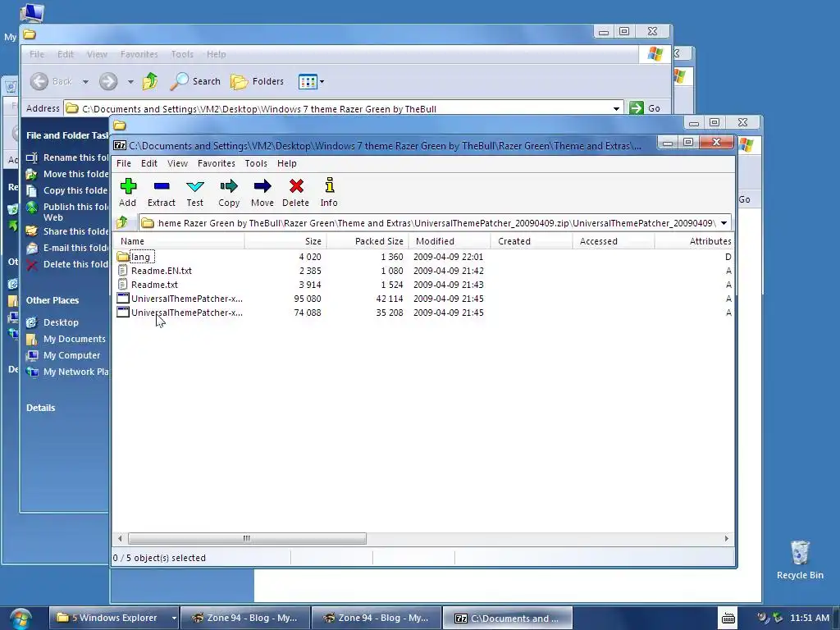The width and height of the screenshot is (840, 630).
Task: Expand the 7-Zip path dropdown arrow
Action: (724, 223)
